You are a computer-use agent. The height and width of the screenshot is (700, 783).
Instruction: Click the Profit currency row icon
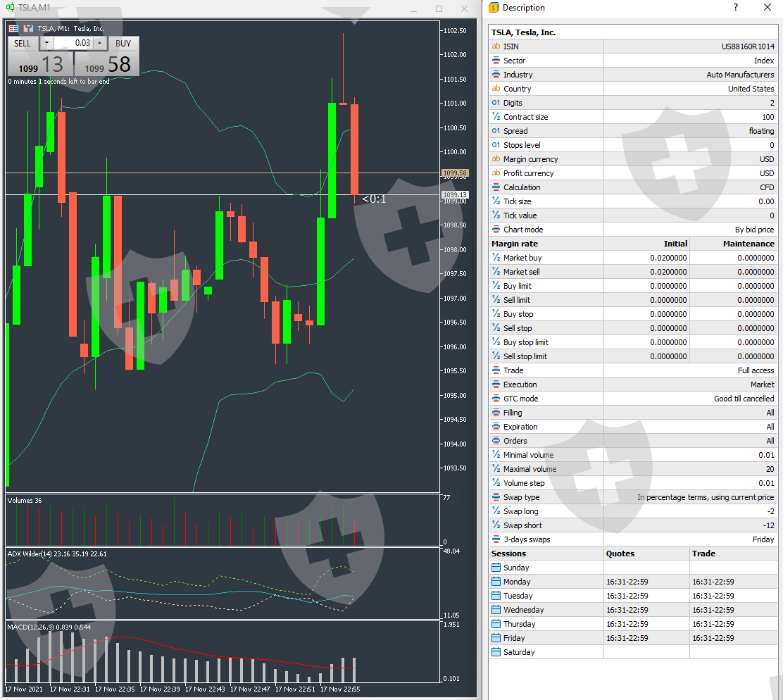click(496, 173)
